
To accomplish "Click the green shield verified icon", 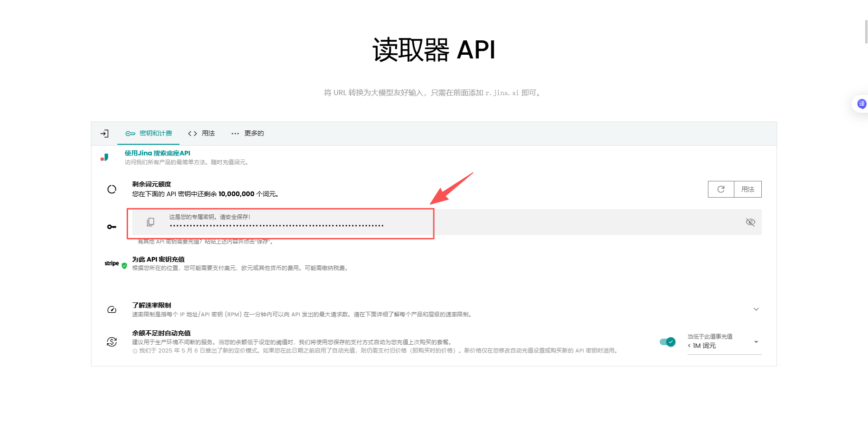I will click(x=124, y=266).
